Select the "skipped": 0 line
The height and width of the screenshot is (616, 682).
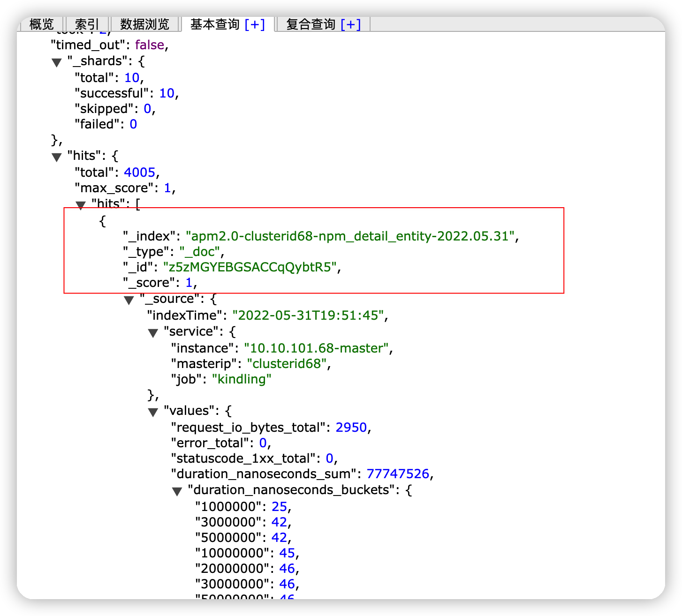115,109
